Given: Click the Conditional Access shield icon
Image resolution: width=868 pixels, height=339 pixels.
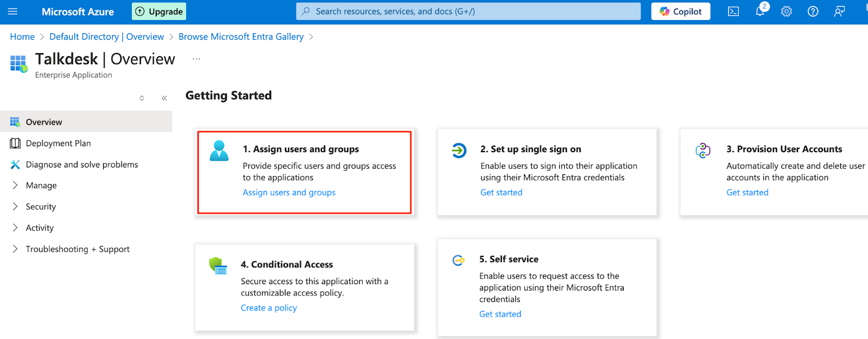Looking at the screenshot, I should click(x=218, y=266).
